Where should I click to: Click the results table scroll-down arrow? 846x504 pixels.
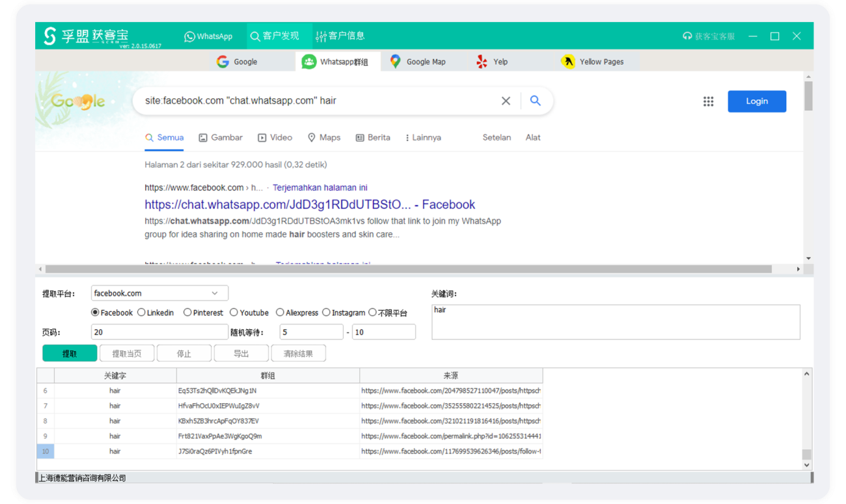807,465
